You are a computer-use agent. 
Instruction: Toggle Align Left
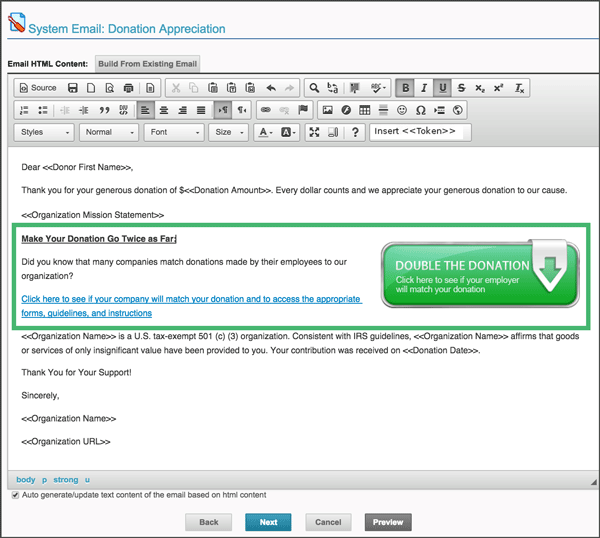pos(145,111)
